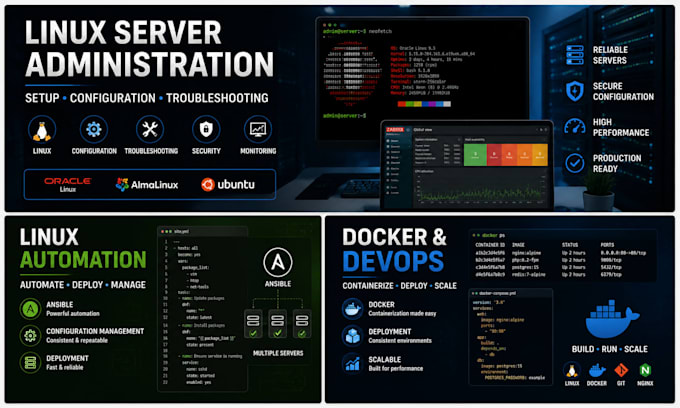Screen dimensions: 680x408
Task: Click the Secure Configuration shield icon
Action: coord(575,91)
